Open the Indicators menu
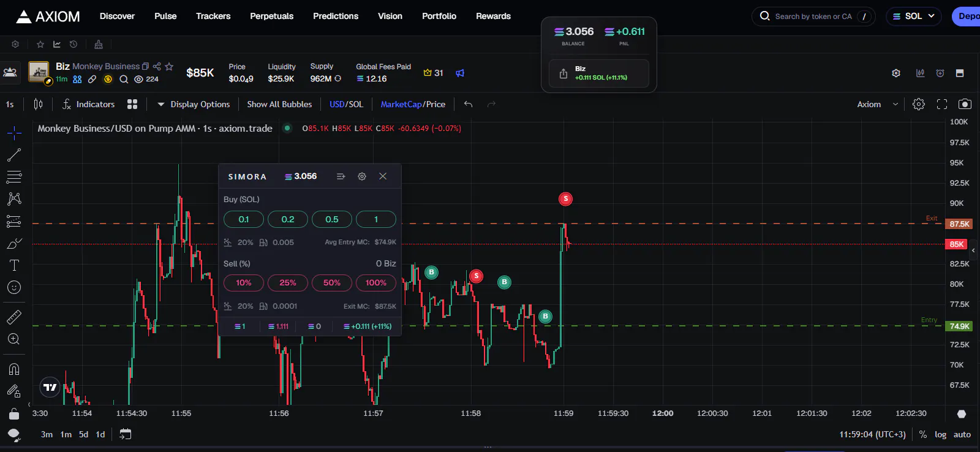 click(x=89, y=104)
